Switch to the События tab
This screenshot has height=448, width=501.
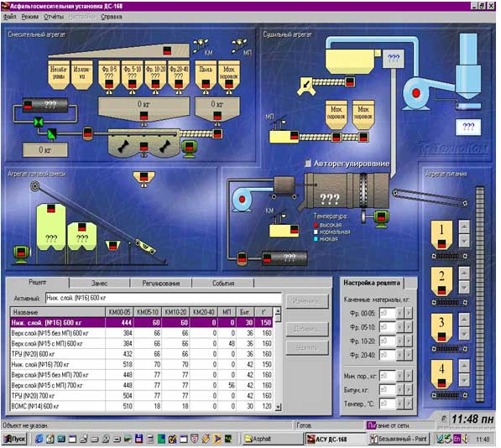point(223,284)
